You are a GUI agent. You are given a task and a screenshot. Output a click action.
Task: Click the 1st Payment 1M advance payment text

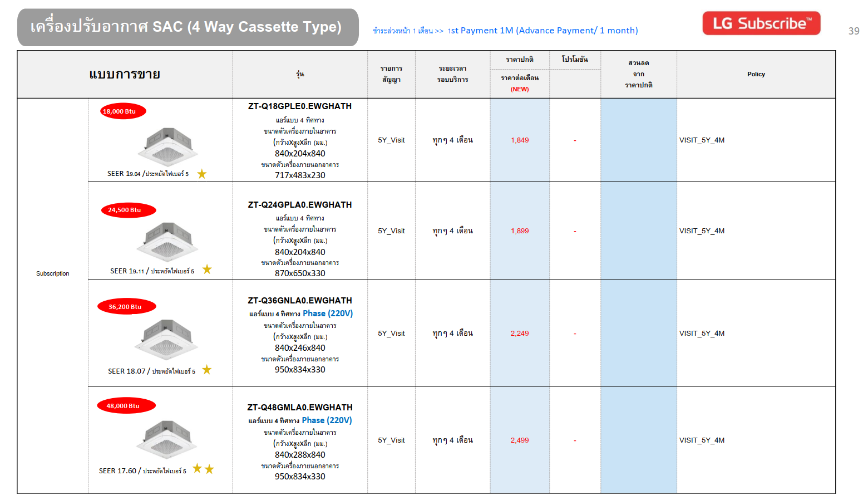coord(542,31)
